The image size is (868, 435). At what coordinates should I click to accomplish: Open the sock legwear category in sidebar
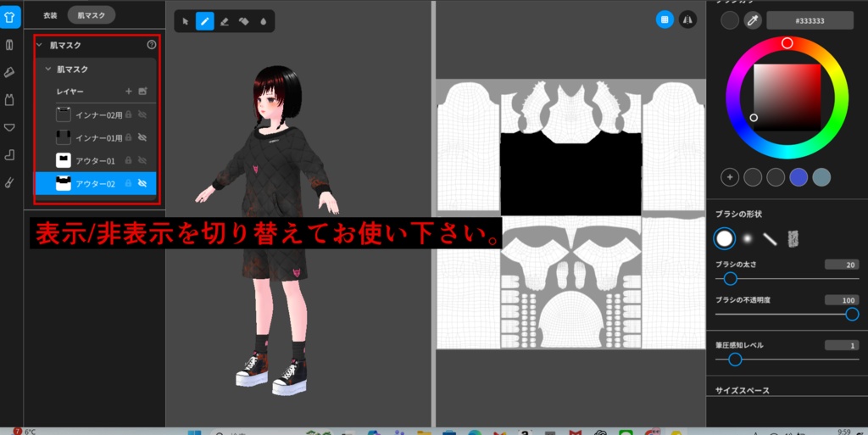(9, 155)
